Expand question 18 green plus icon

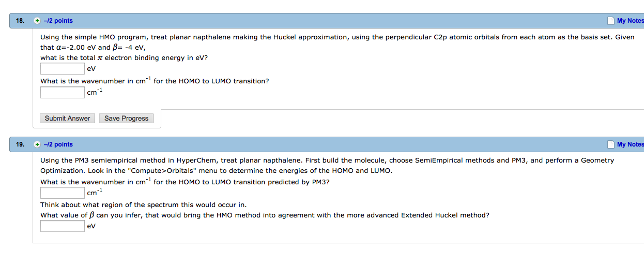coord(37,21)
